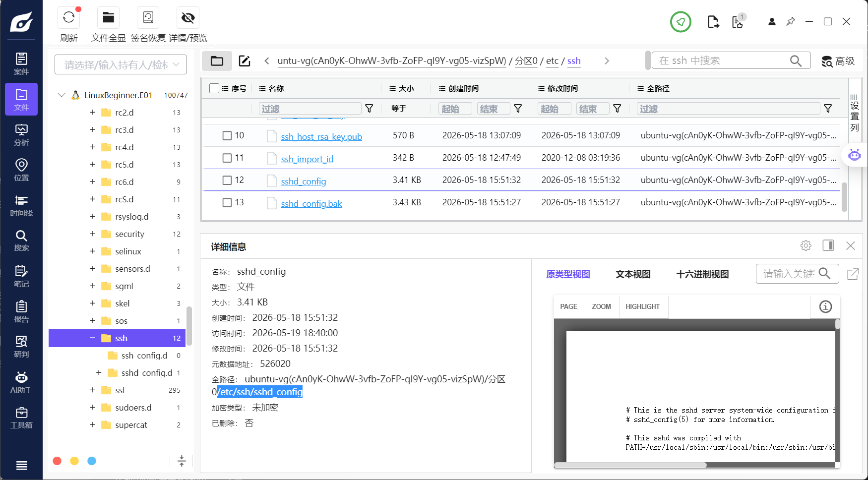Click the 名称 column filter funnel
Screen dimensions: 868x480
pyautogui.click(x=369, y=108)
